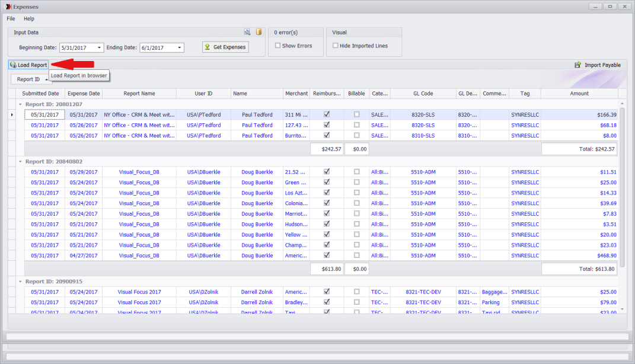
Task: Enable the Show Errors checkbox
Action: point(278,46)
